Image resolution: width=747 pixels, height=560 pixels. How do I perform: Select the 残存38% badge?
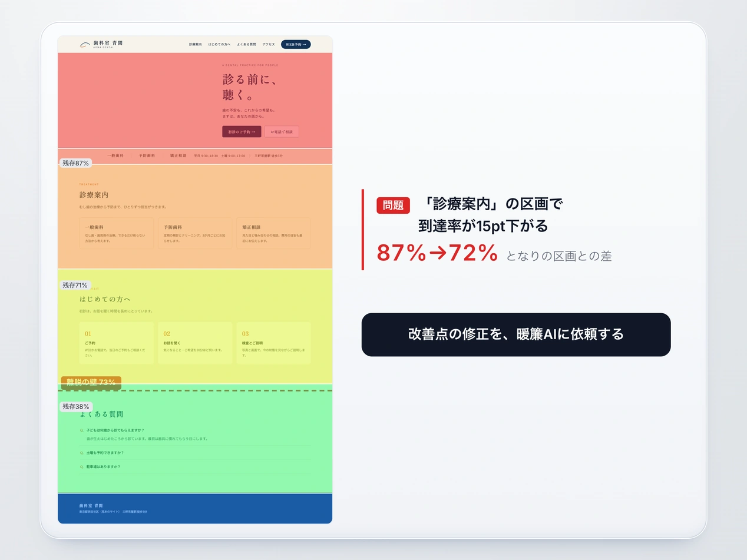76,406
